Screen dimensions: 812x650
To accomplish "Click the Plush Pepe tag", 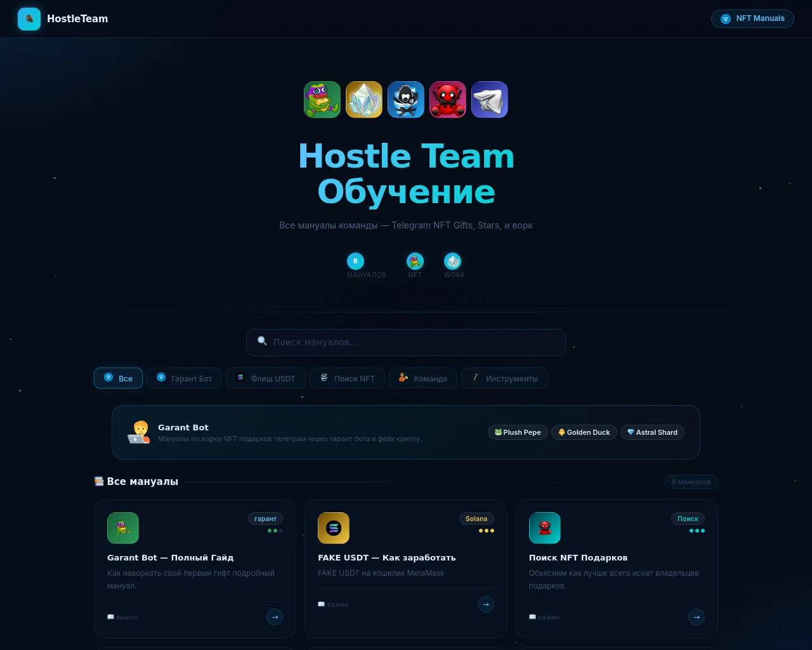I will 518,432.
